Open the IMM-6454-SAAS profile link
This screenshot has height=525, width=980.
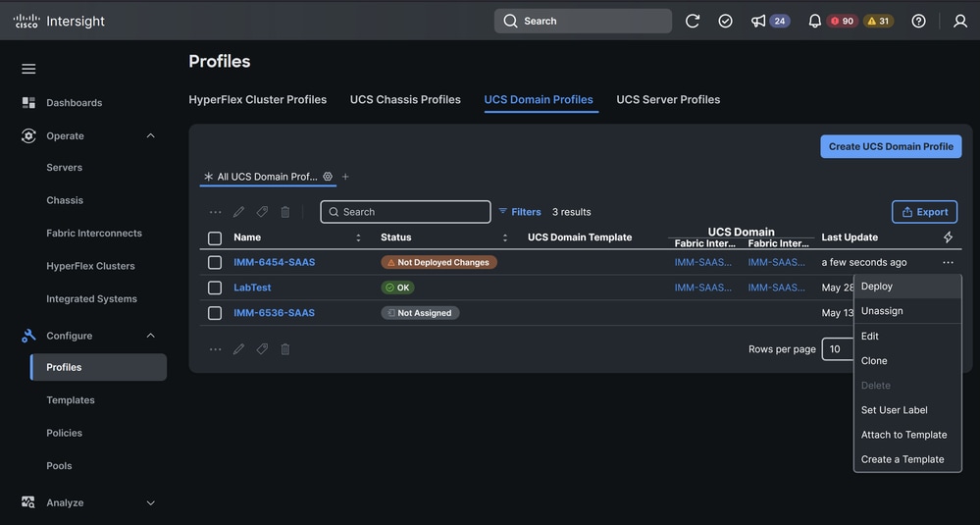[275, 263]
